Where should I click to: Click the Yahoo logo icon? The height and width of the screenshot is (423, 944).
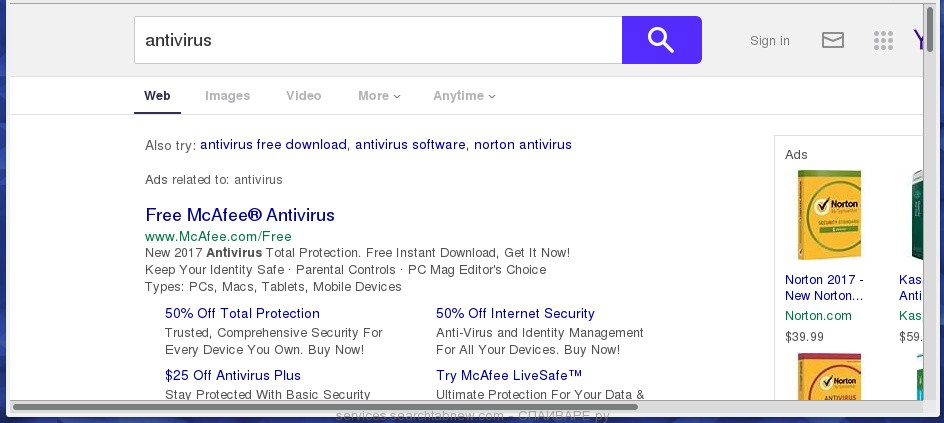(919, 40)
